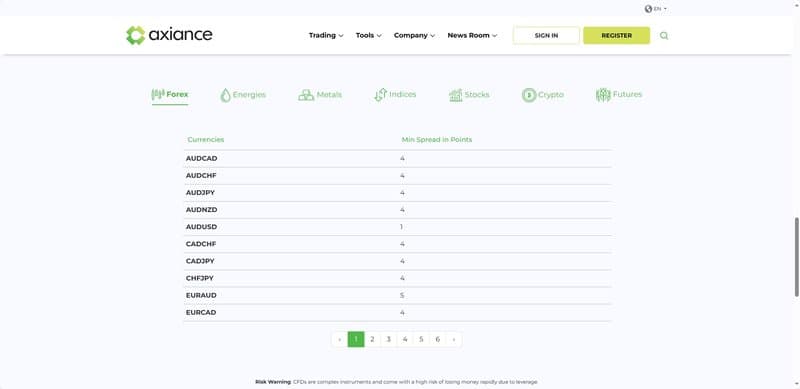This screenshot has width=800, height=389.
Task: Click the previous page arrow
Action: coord(340,339)
